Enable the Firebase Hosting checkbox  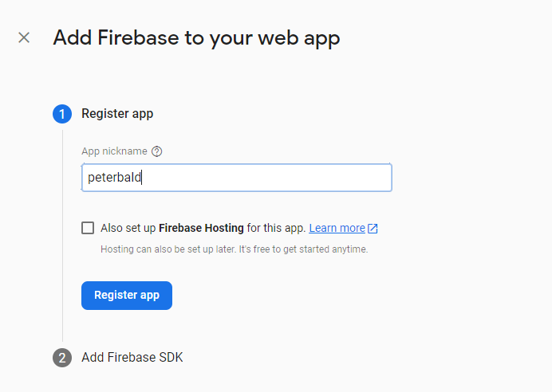88,228
